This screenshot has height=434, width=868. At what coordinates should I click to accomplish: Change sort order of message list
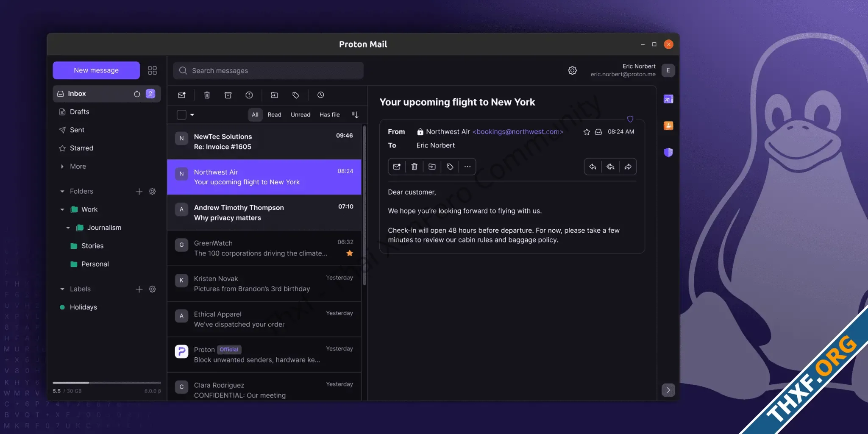pyautogui.click(x=355, y=114)
